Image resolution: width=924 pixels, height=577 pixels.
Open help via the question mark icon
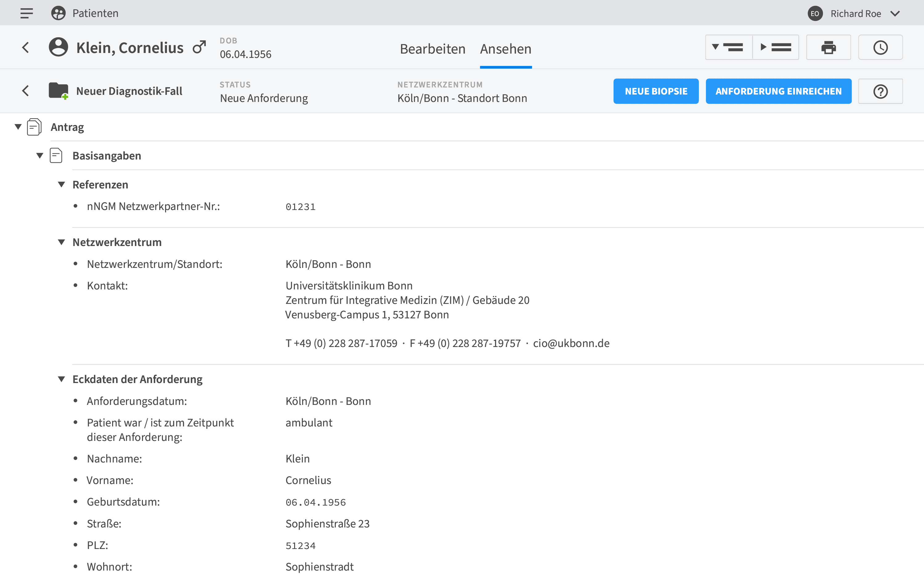pyautogui.click(x=881, y=91)
